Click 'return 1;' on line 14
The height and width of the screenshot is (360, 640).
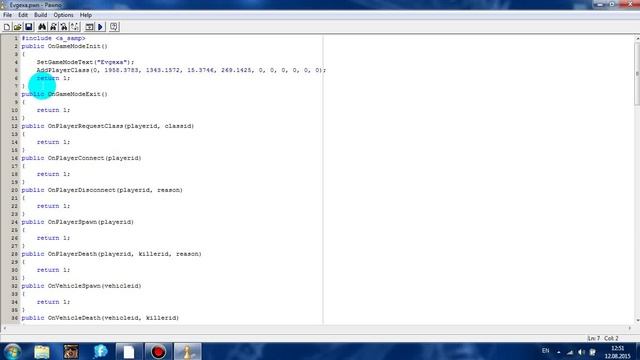(x=53, y=142)
